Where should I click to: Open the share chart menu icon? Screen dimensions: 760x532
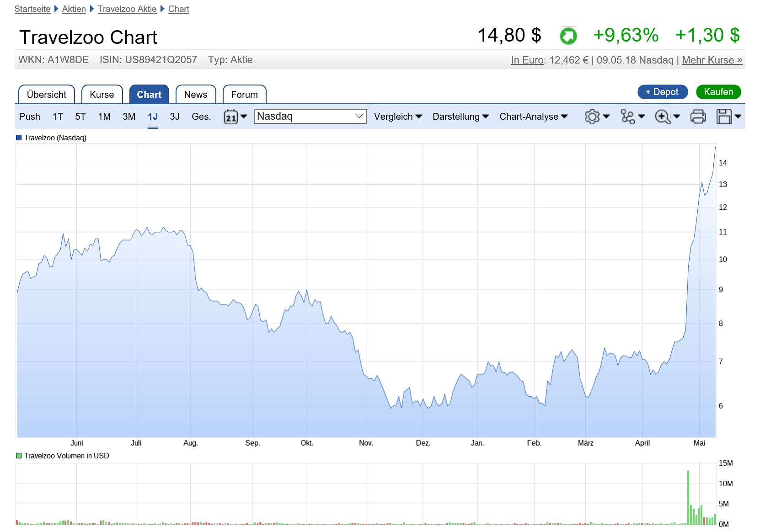632,117
